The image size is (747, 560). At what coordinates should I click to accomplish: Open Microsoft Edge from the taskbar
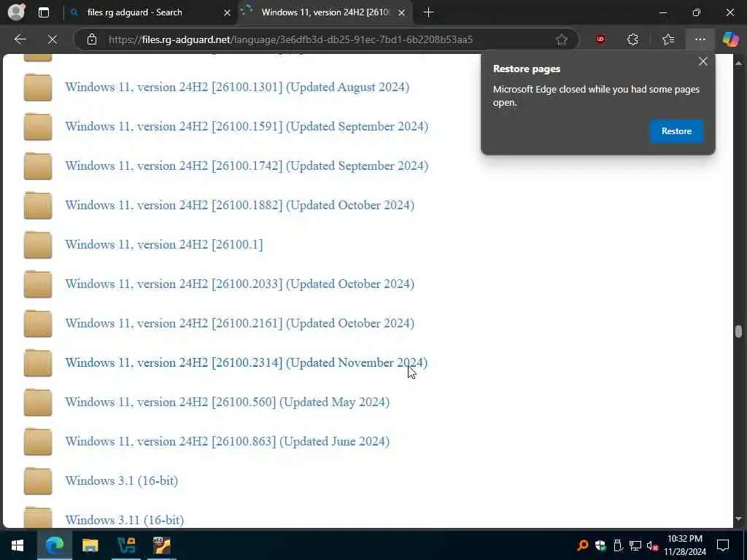[x=54, y=545]
